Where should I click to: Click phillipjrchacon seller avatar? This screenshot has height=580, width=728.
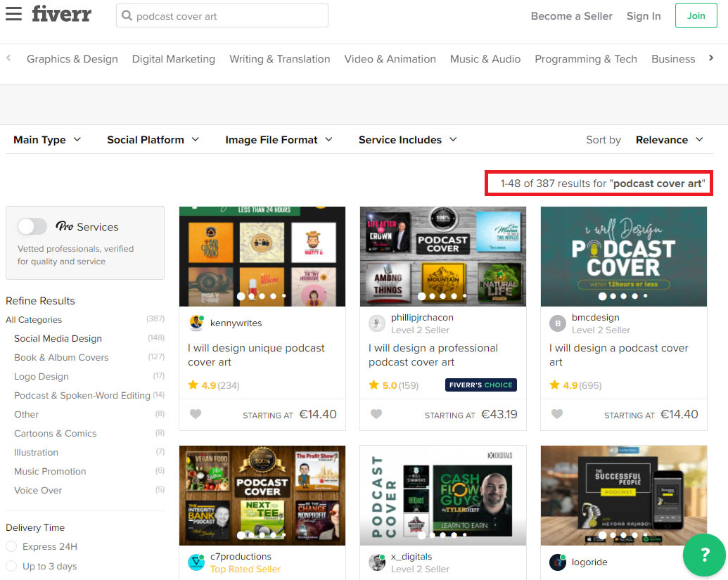(x=377, y=323)
